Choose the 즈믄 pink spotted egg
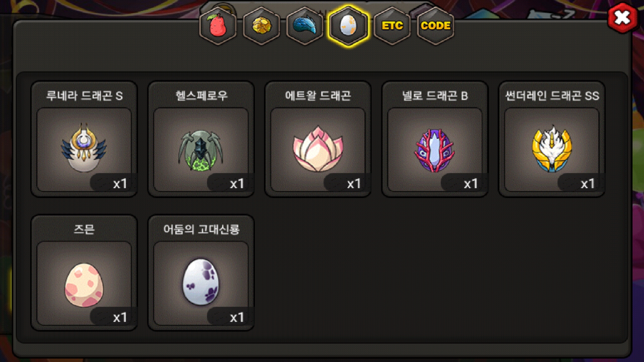This screenshot has height=362, width=644. 84,285
